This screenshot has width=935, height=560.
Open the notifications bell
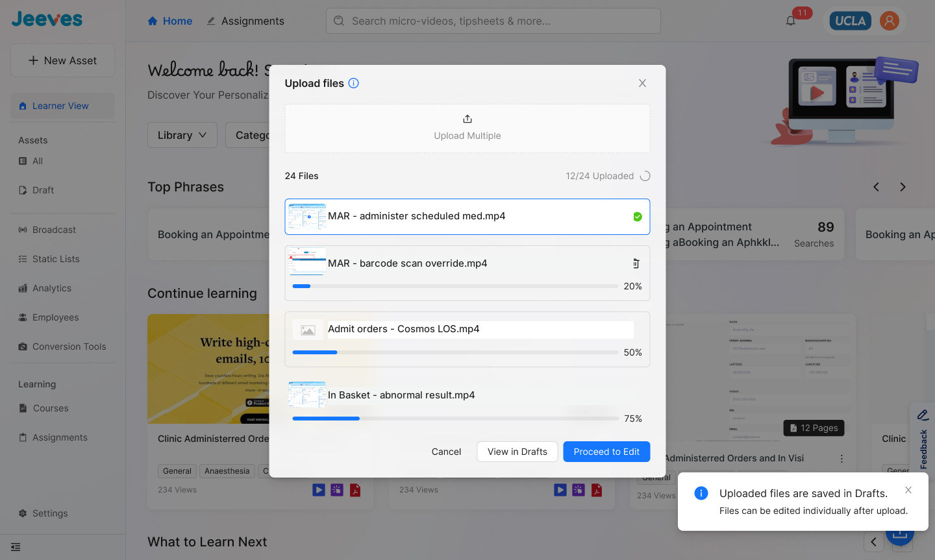791,21
